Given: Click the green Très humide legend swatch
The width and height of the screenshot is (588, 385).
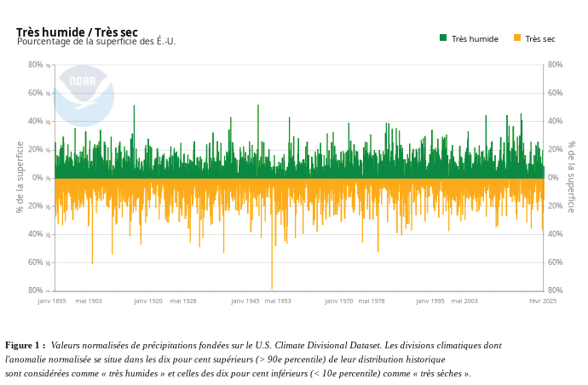Looking at the screenshot, I should click(x=443, y=37).
